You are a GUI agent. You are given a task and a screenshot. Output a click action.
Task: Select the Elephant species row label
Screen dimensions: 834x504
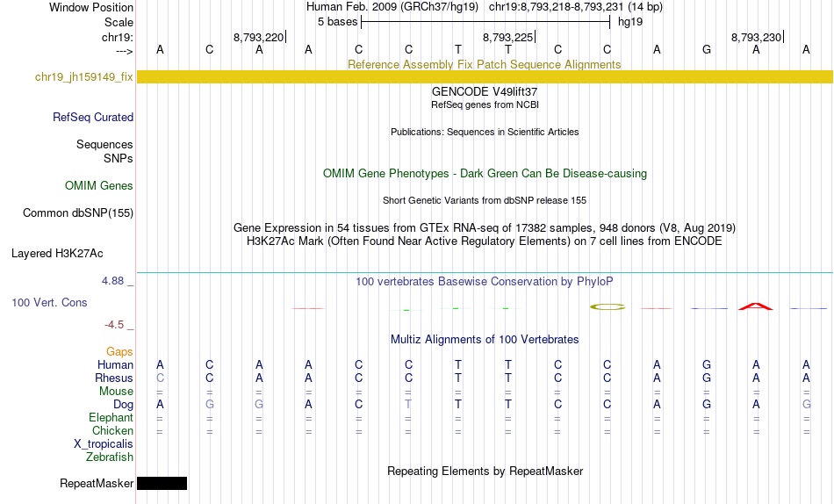pos(111,418)
